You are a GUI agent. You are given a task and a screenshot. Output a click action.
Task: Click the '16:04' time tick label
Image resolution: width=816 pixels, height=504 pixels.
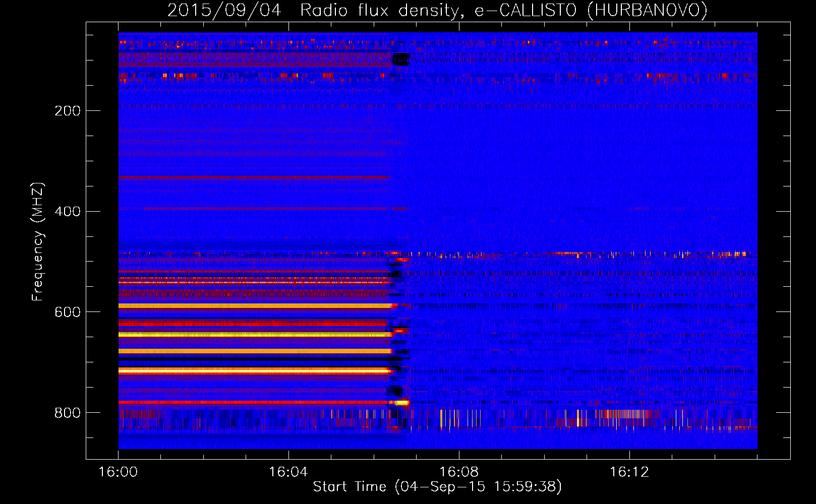coord(288,472)
